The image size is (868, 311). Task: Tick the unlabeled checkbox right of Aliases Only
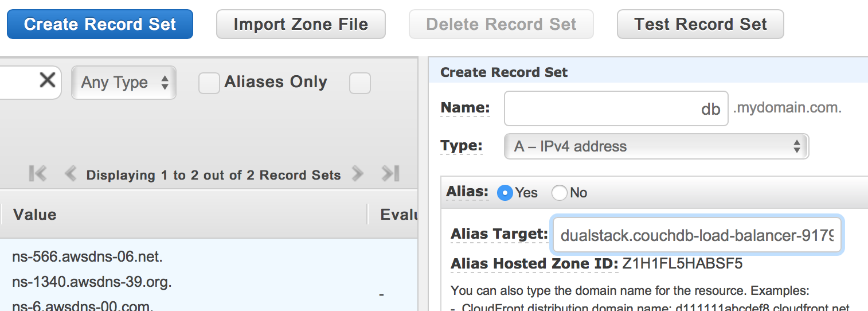click(x=360, y=83)
